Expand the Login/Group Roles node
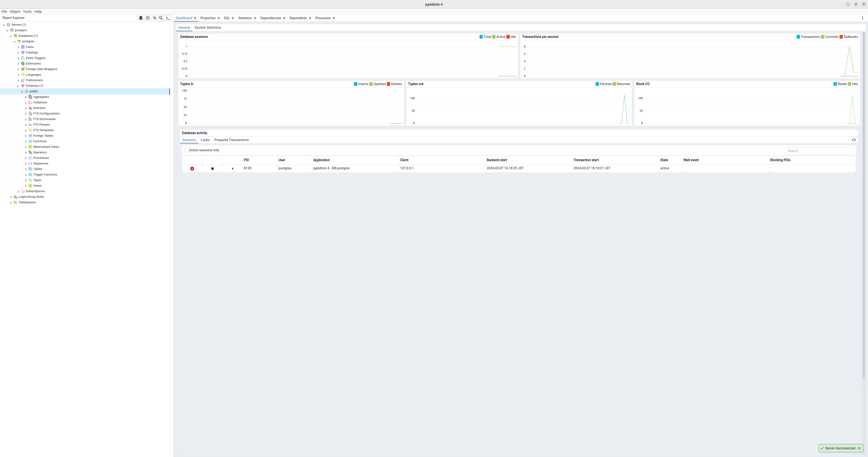This screenshot has width=868, height=457. pos(11,197)
